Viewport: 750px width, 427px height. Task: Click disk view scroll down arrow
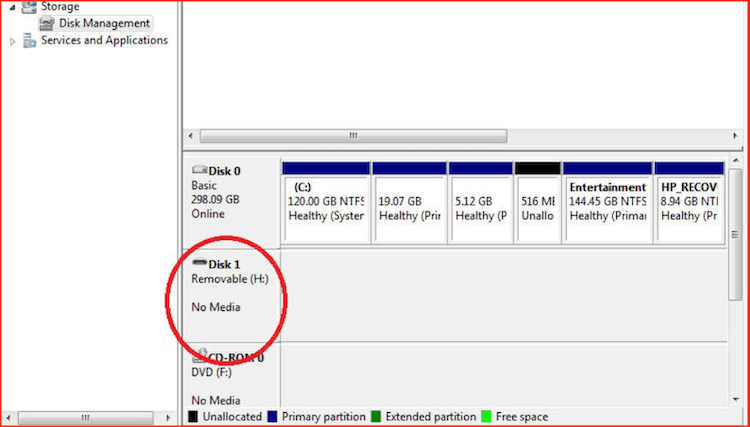click(735, 399)
